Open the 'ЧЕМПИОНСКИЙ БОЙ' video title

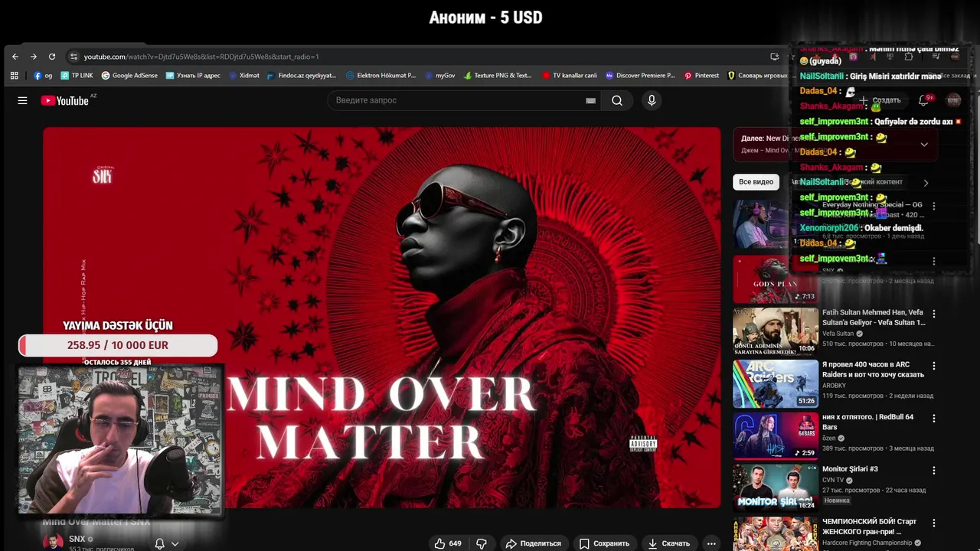869,527
